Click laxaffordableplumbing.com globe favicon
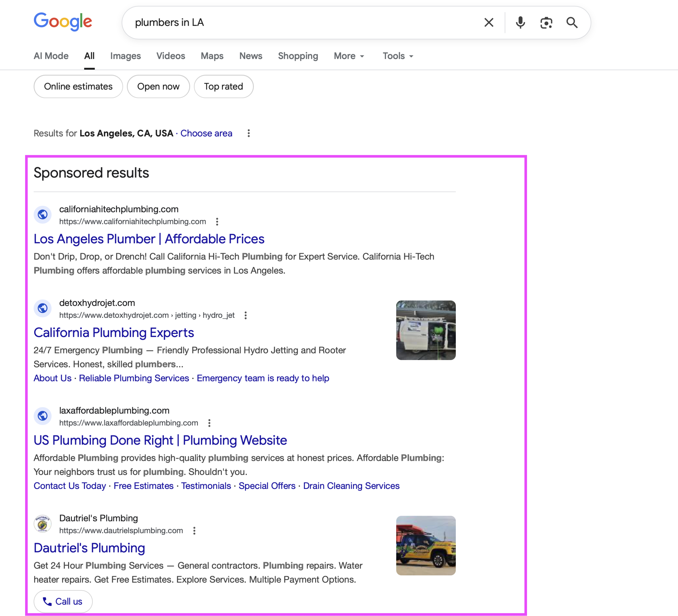 tap(43, 416)
